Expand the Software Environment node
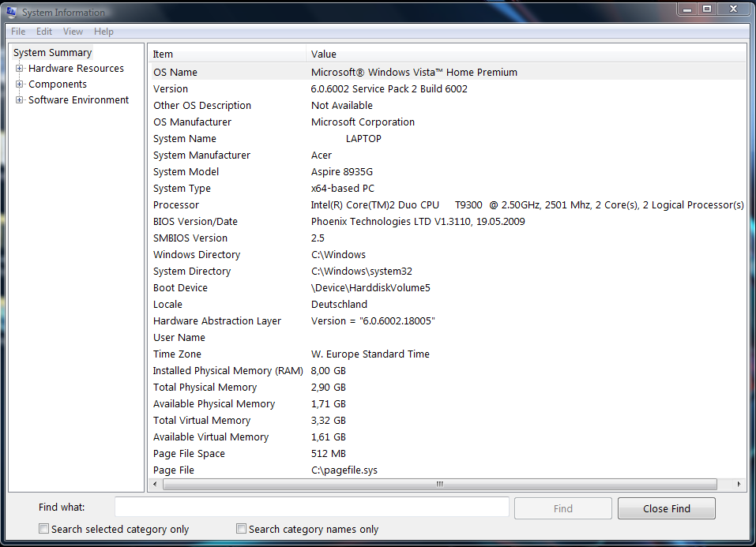Image resolution: width=756 pixels, height=547 pixels. (x=19, y=99)
